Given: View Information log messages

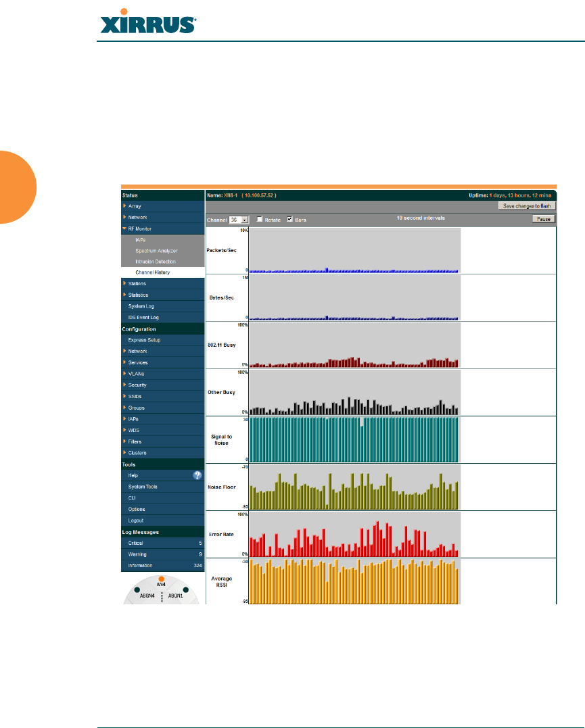Looking at the screenshot, I should tap(162, 566).
